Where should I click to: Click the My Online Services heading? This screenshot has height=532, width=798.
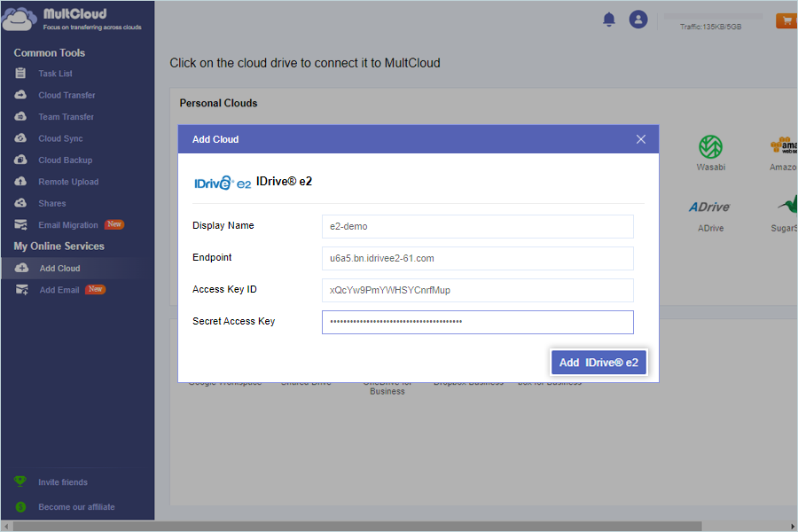(x=59, y=246)
